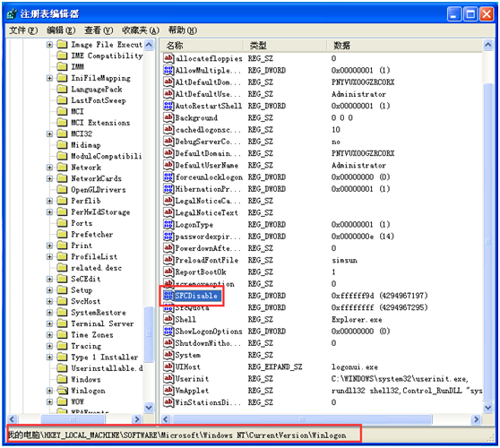Click the VmApplet string value icon
The image size is (500, 448).
pyautogui.click(x=168, y=391)
